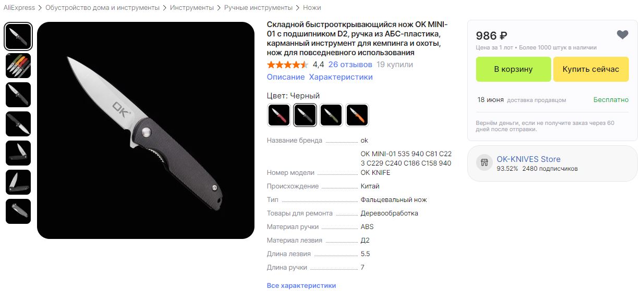This screenshot has height=291, width=644.
Task: Select the black knife color option
Action: [x=305, y=115]
